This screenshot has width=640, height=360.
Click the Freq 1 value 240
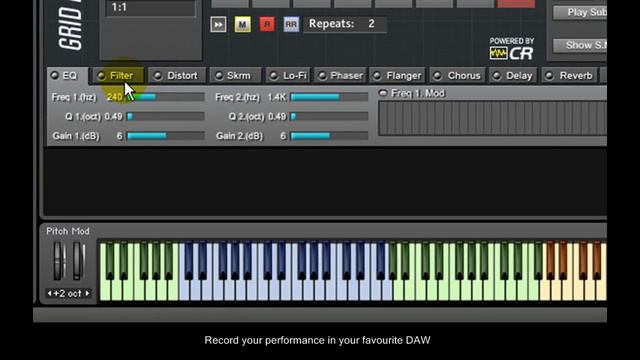point(114,97)
